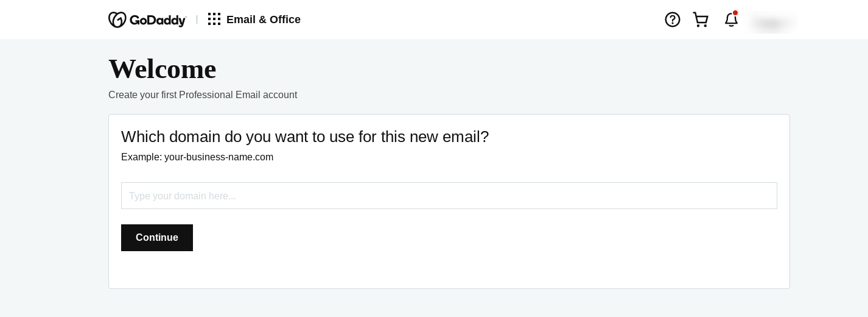Open the Email & Office menu

(263, 20)
